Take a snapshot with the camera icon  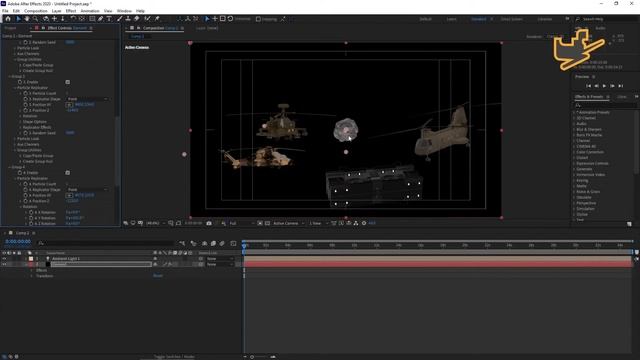pos(209,223)
